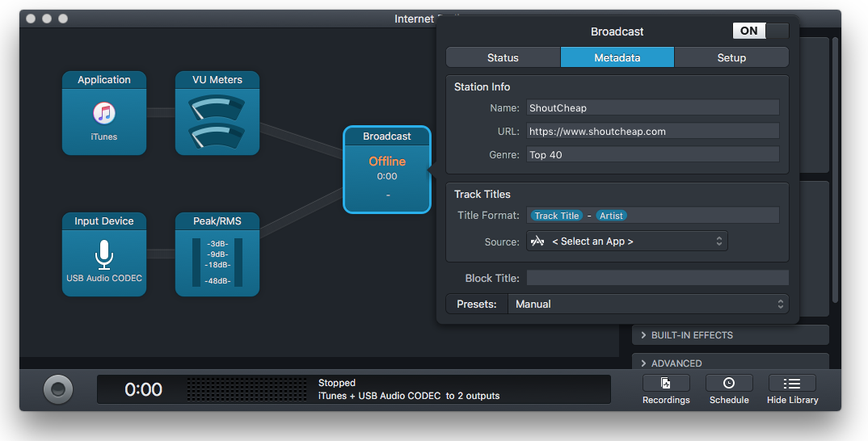This screenshot has height=441, width=868.
Task: Click the Peak/RMS level meter display
Action: 217,262
